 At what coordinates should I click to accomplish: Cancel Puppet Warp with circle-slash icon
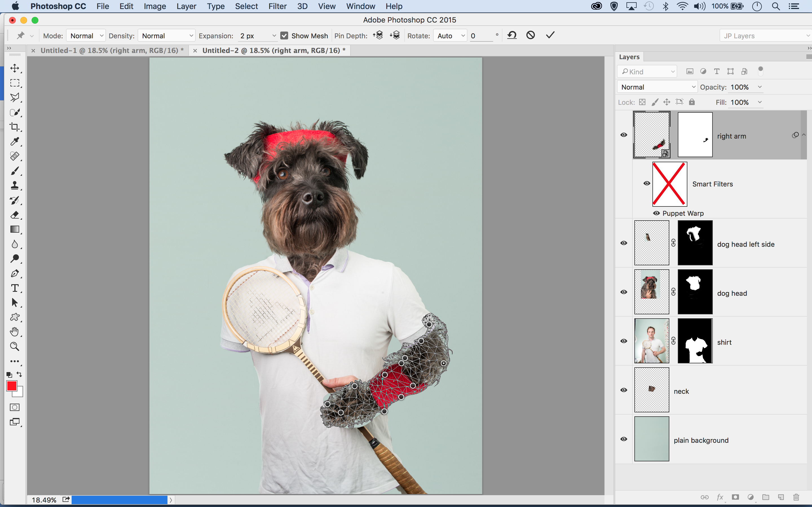click(530, 35)
